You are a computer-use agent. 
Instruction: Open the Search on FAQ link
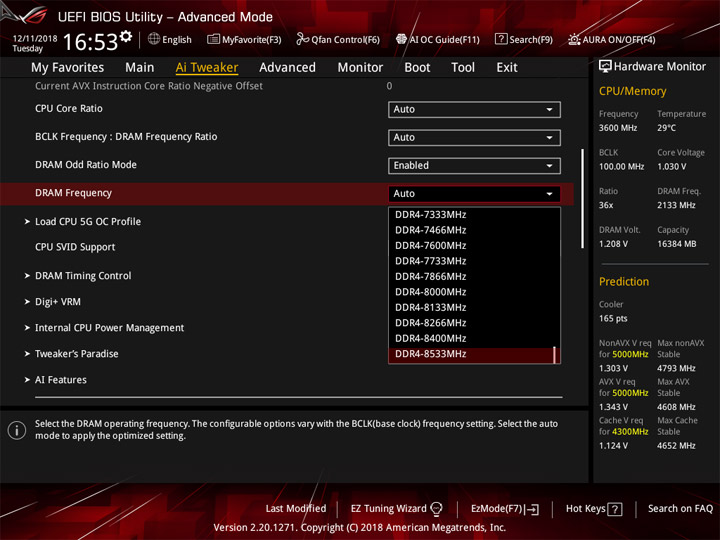[681, 509]
